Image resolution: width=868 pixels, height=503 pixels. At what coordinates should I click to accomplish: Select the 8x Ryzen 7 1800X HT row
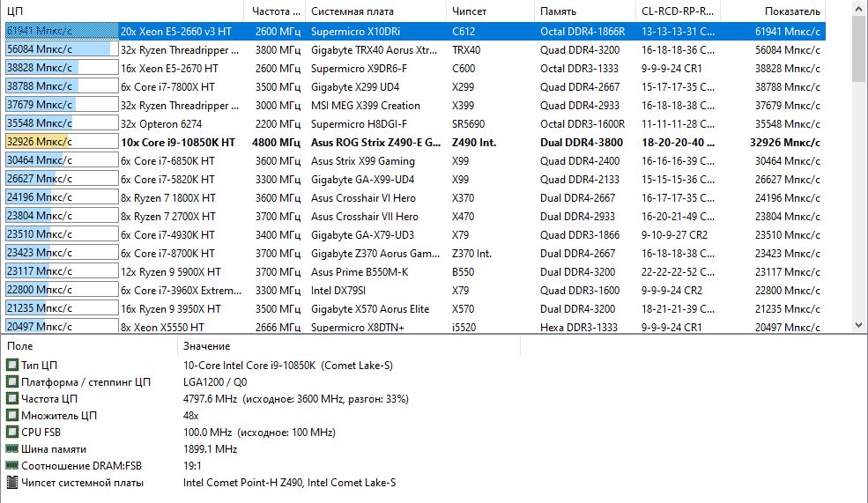pyautogui.click(x=415, y=198)
